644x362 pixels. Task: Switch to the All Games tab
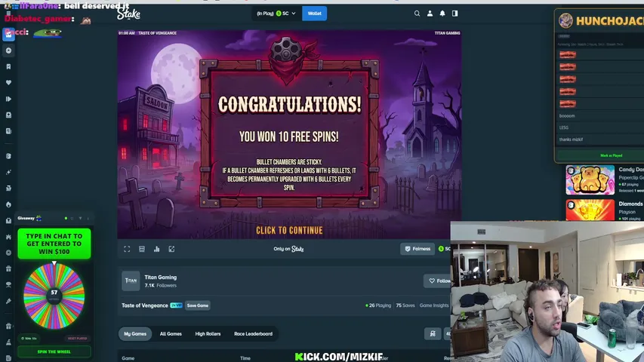(x=171, y=333)
